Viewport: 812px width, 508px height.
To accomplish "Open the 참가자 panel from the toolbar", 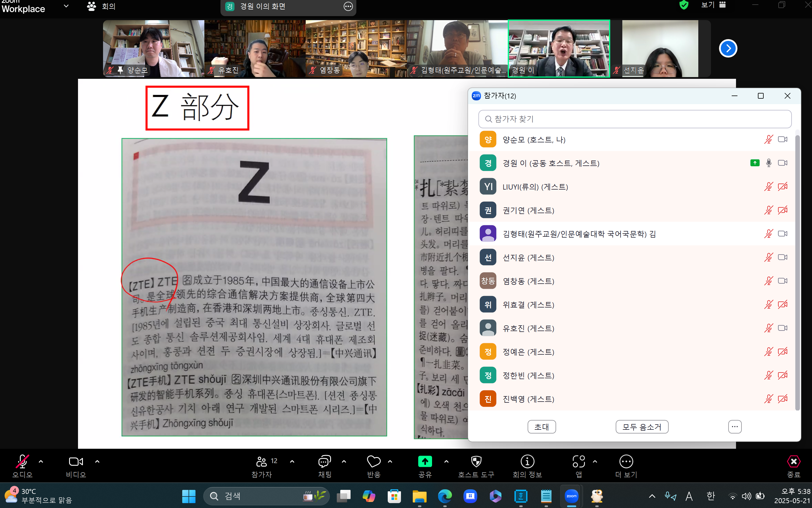I will pos(262,466).
